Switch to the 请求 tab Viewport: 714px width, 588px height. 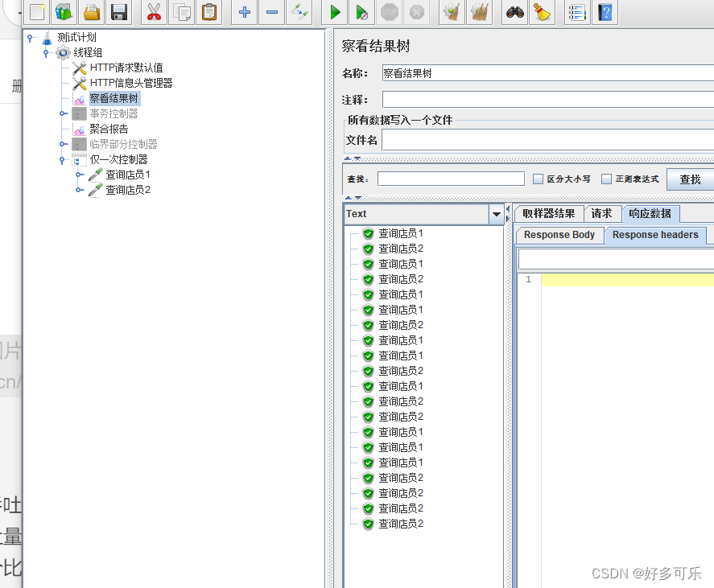coord(601,213)
